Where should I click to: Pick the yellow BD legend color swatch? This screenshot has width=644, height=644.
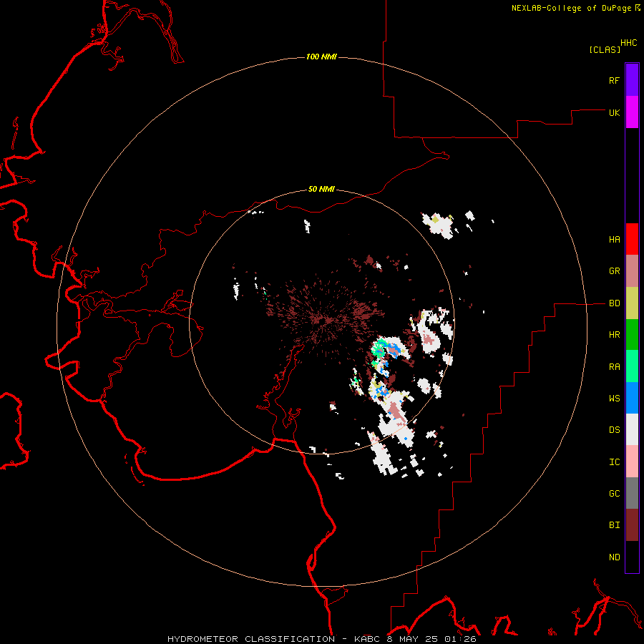632,303
